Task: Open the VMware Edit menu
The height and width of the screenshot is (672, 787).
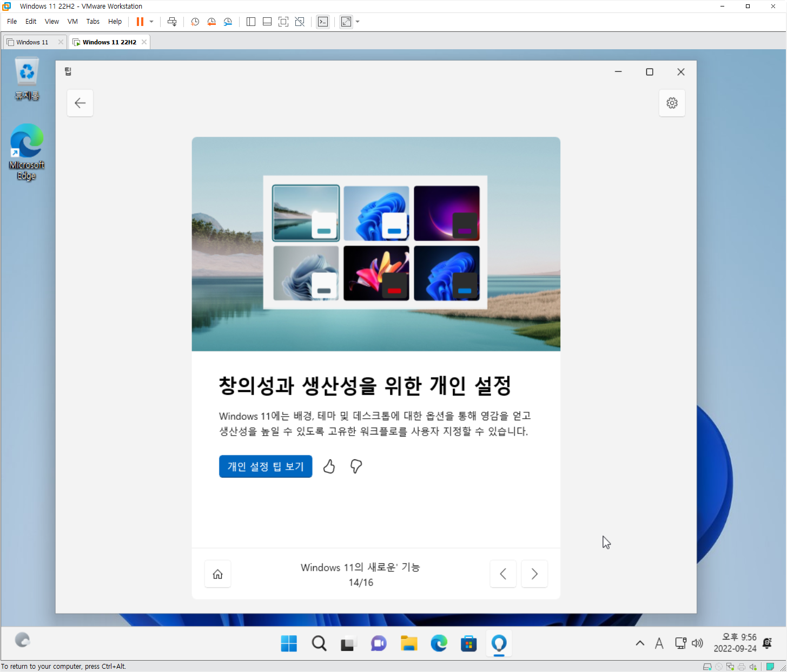Action: coord(31,22)
